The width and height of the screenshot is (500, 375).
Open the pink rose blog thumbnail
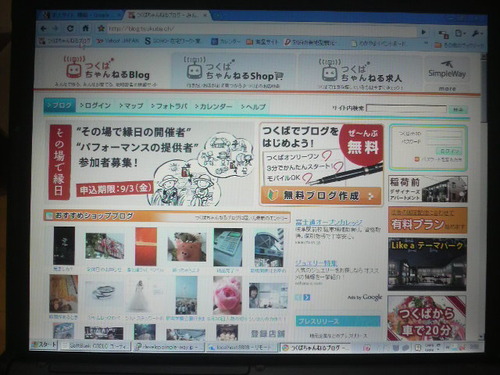click(227, 295)
